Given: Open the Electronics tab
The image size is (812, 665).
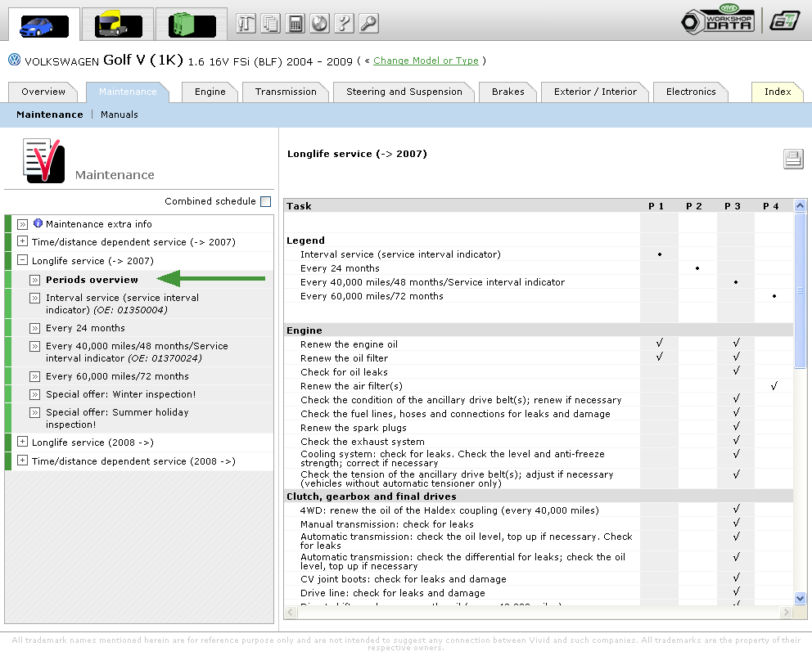Looking at the screenshot, I should click(x=691, y=92).
